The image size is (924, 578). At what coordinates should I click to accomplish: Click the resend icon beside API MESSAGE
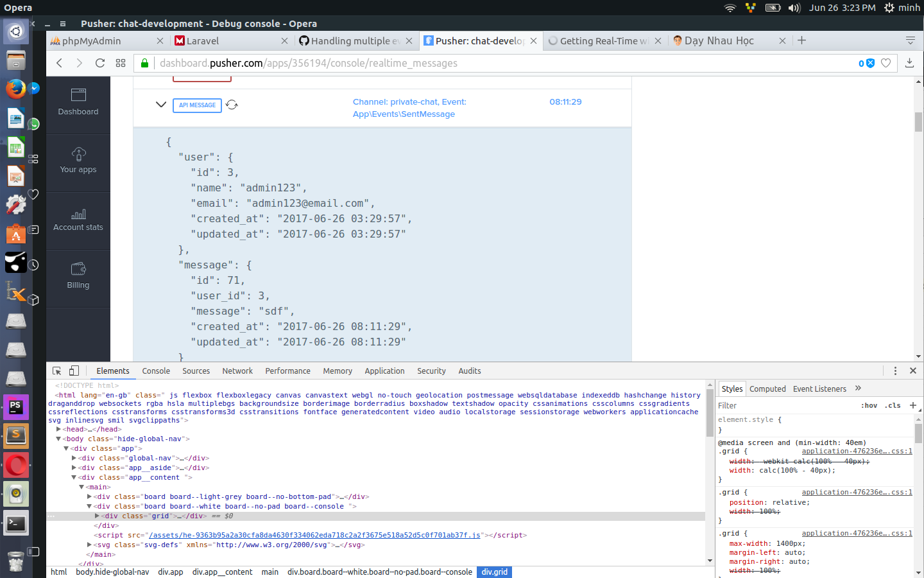click(232, 105)
